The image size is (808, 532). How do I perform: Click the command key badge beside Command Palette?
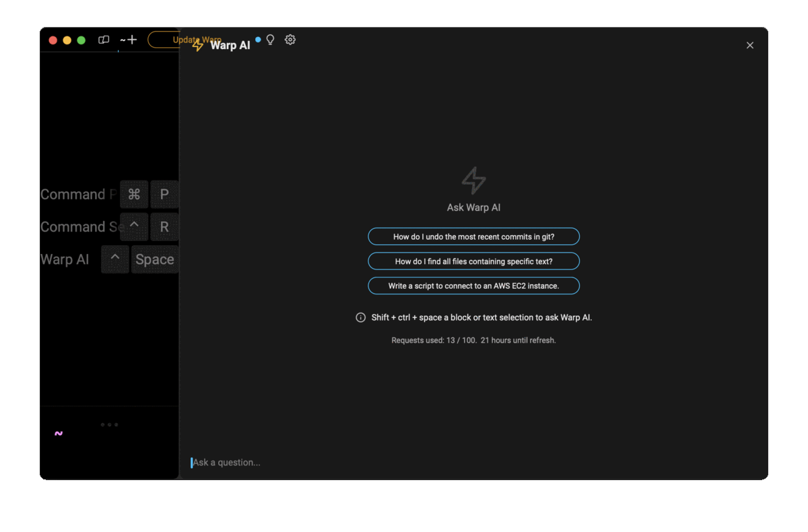point(133,194)
